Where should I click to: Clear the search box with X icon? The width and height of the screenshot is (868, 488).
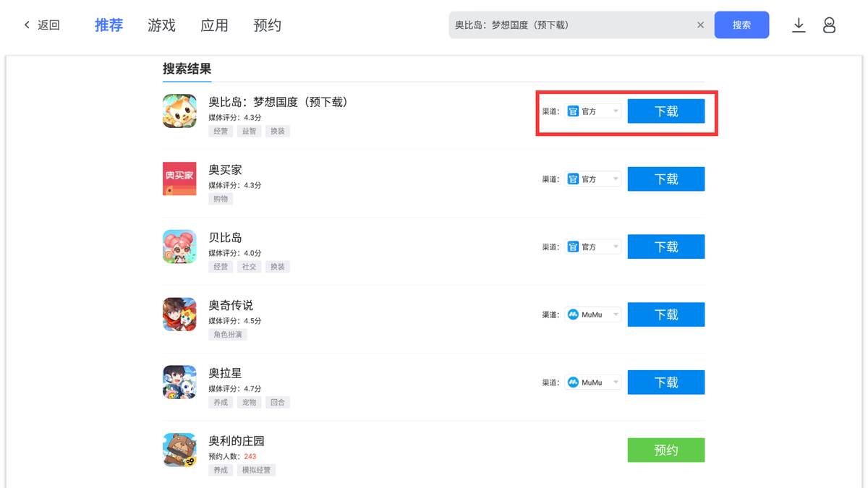(700, 25)
